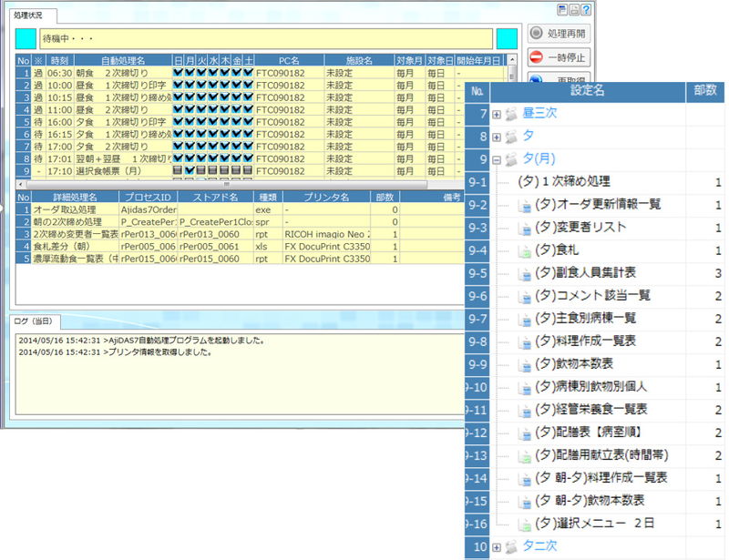Collapse the 夕(月) tree node

pyautogui.click(x=497, y=160)
